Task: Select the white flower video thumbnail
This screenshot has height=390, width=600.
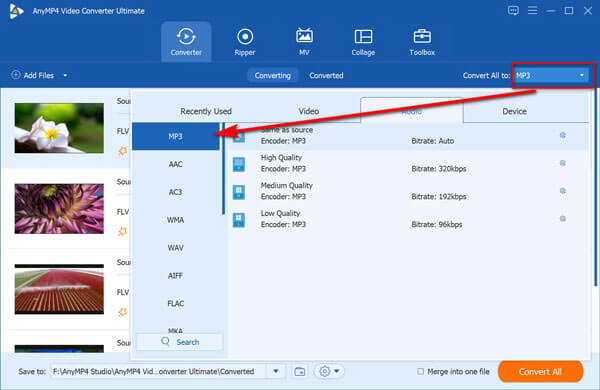Action: click(59, 128)
